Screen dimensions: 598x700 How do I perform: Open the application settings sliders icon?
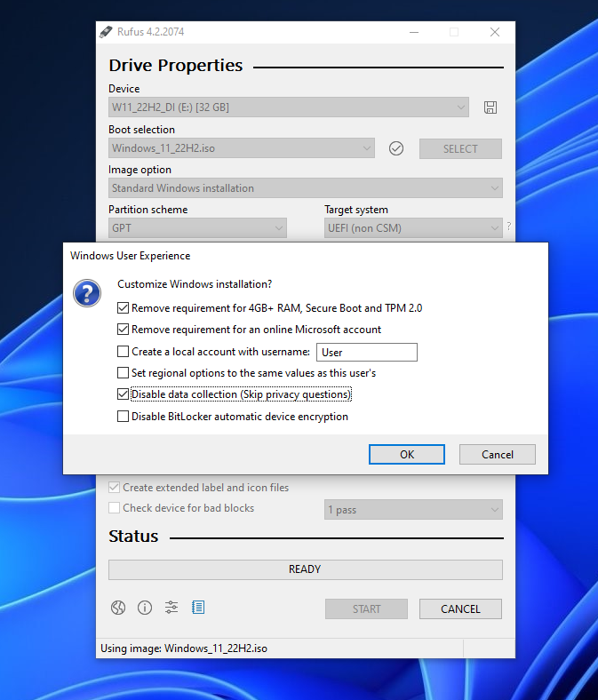tap(171, 608)
